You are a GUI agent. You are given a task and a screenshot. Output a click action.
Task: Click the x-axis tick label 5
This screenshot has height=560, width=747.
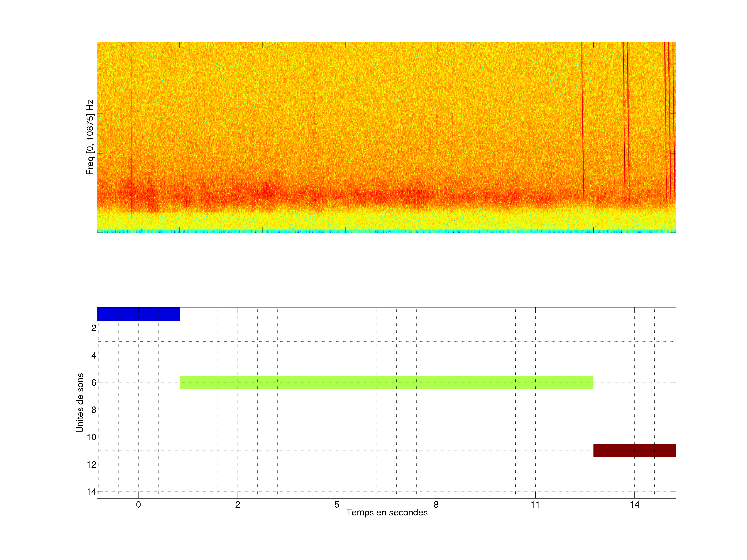tap(337, 505)
